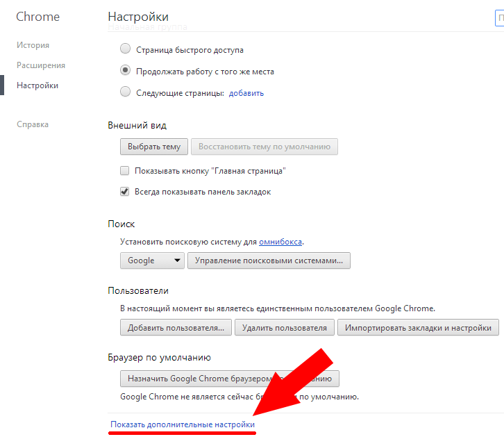Select "Продолжать работу с того же места" option

(125, 70)
